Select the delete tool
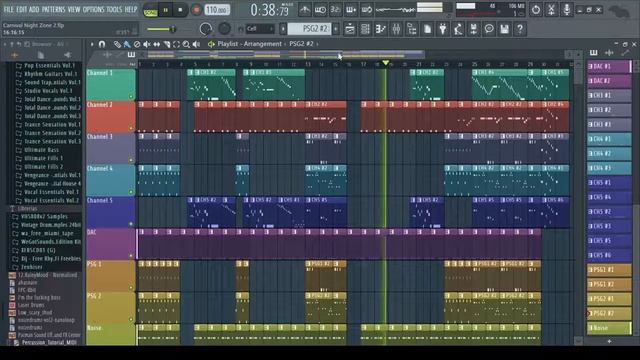Screen dimensions: 640x360 137,44
